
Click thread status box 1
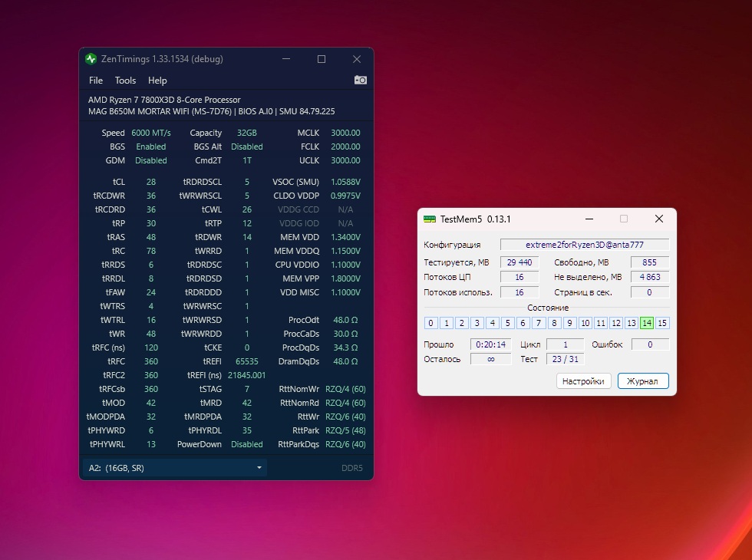point(446,323)
